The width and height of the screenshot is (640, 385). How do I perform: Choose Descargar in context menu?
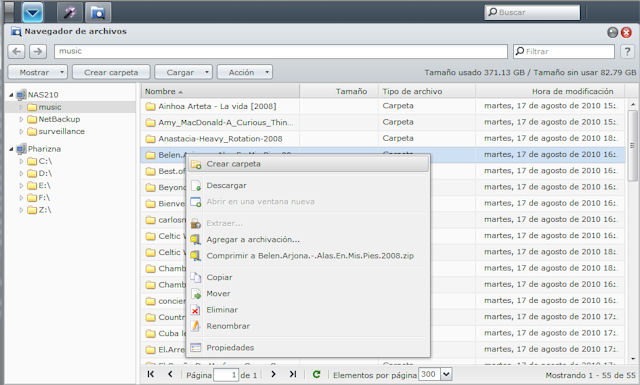308,185
